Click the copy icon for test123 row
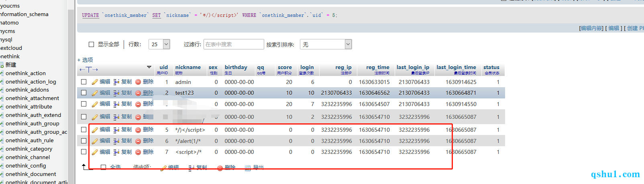This screenshot has width=644, height=184. 116,93
